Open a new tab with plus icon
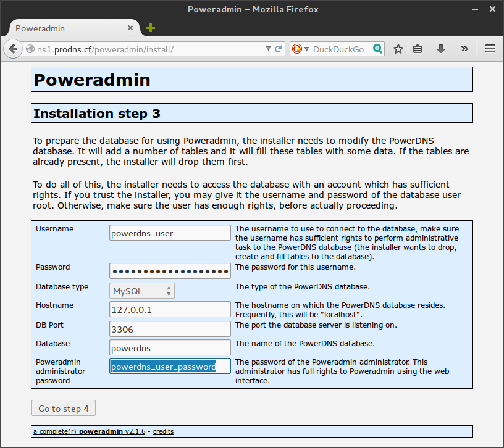Image resolution: width=504 pixels, height=448 pixels. click(x=151, y=28)
